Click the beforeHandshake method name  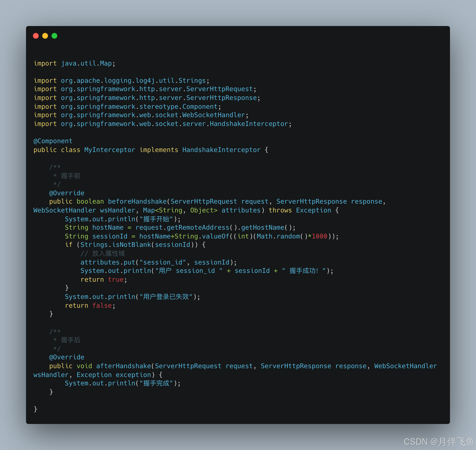point(137,202)
